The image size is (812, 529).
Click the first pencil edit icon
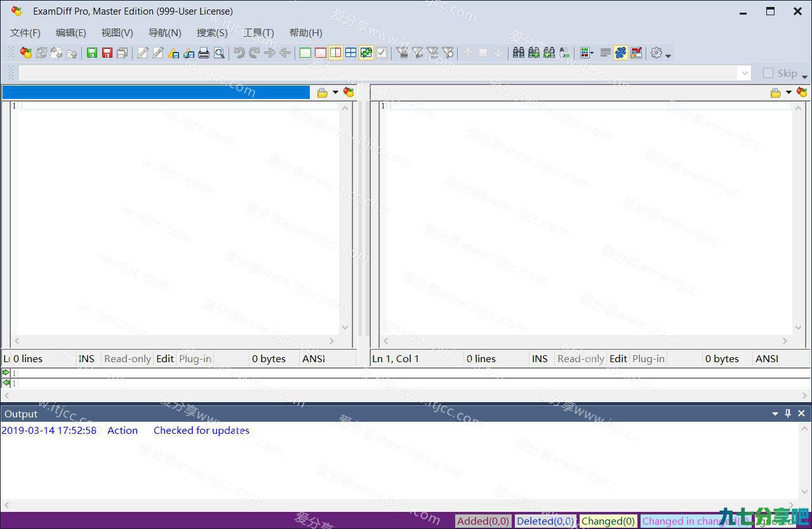click(143, 53)
